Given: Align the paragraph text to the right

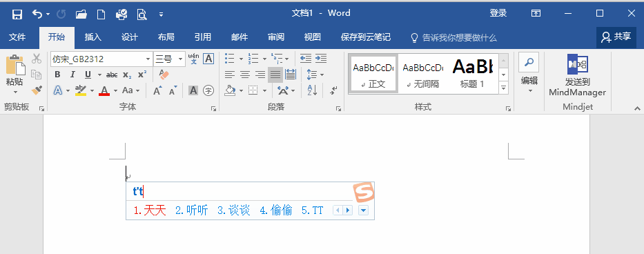Looking at the screenshot, I should (x=260, y=75).
